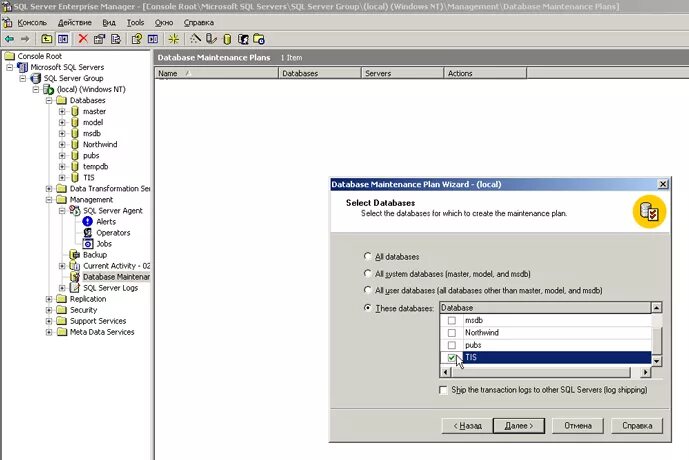Click the Export List toolbar icon
Viewport: 689px width, 460px height.
(116, 39)
